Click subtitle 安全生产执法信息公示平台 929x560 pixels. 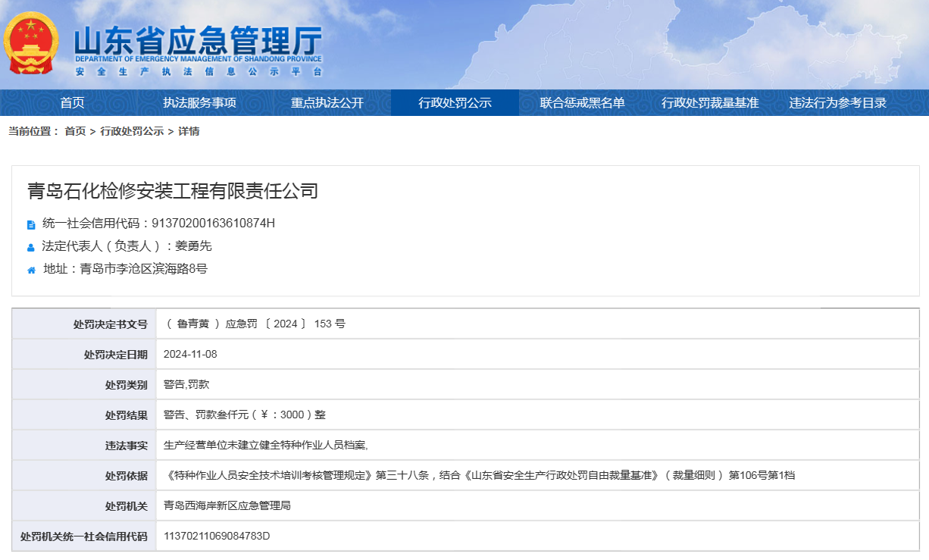coord(199,71)
